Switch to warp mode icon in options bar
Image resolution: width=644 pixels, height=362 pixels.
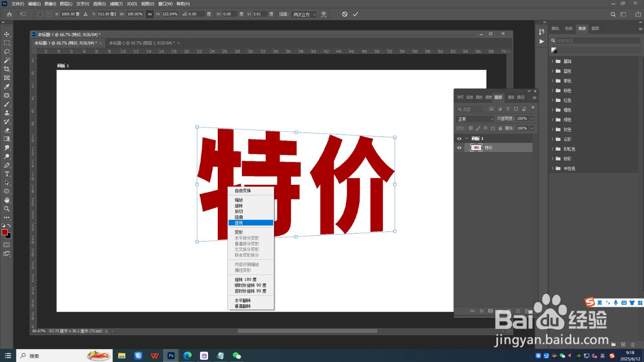coord(324,14)
